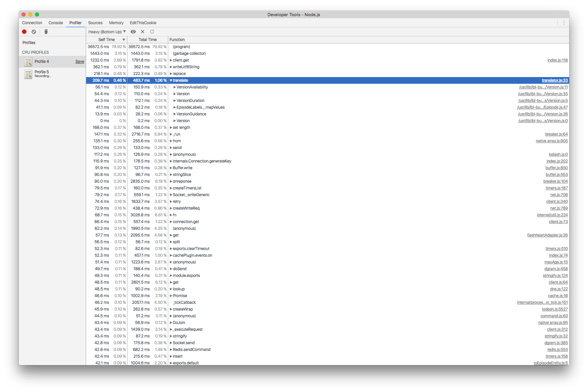
Task: Open the breaker.js:64 source link
Action: tap(556, 134)
